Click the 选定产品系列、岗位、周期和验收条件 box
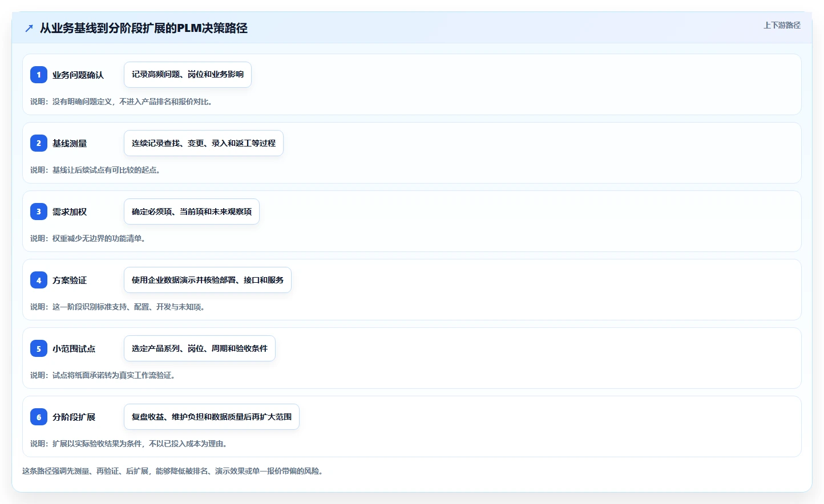The width and height of the screenshot is (824, 504). (200, 348)
